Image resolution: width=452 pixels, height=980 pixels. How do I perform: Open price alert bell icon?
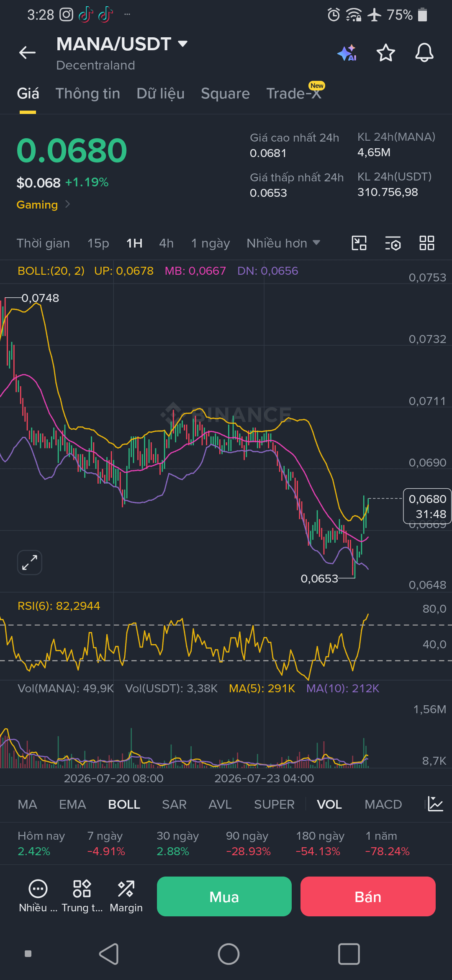[x=424, y=53]
